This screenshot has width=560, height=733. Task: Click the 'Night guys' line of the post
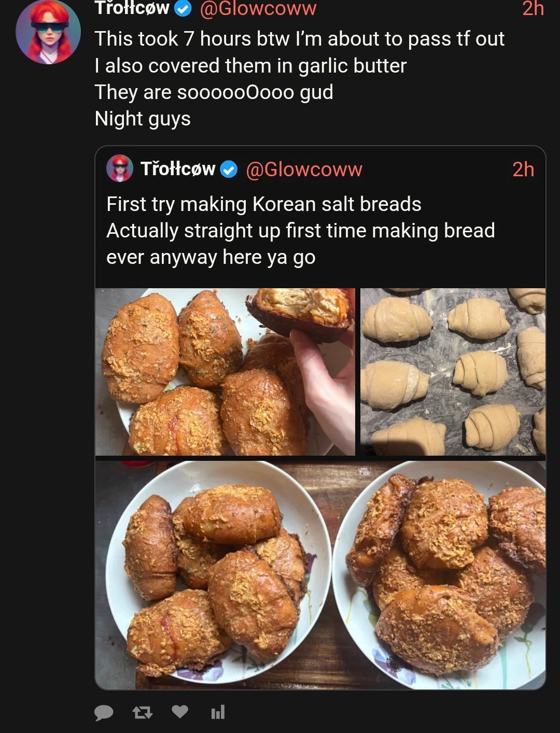[143, 119]
